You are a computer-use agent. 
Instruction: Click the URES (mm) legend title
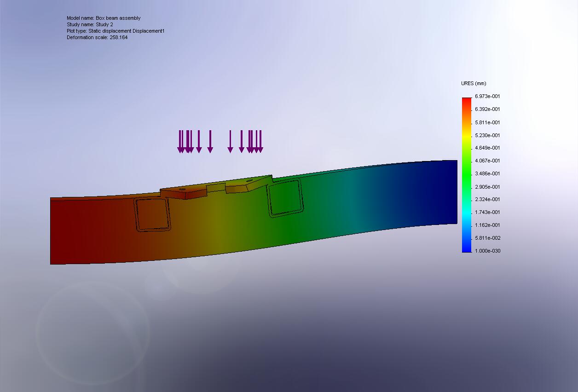click(474, 83)
